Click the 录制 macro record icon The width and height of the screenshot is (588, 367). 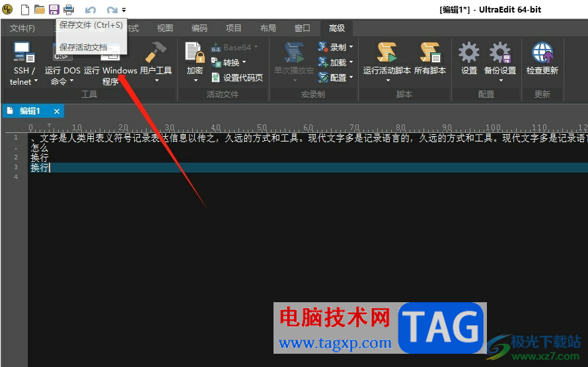(323, 47)
